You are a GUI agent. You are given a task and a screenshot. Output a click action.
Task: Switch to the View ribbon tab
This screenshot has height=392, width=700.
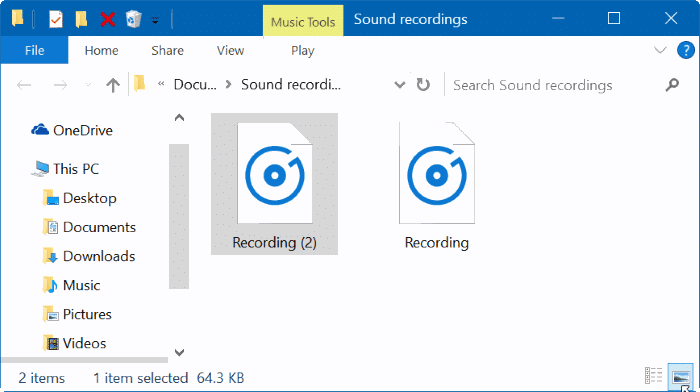(x=230, y=50)
